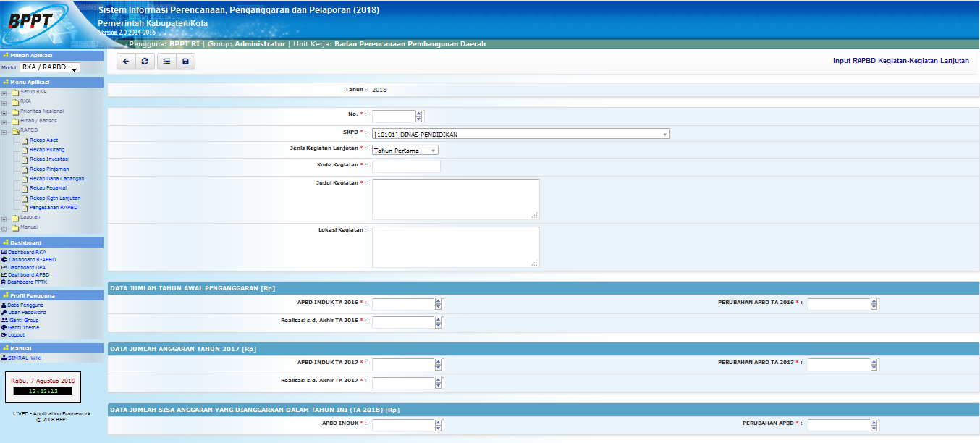Increase the No. field with stepper
Screen dimensions: 980x443
(x=419, y=112)
